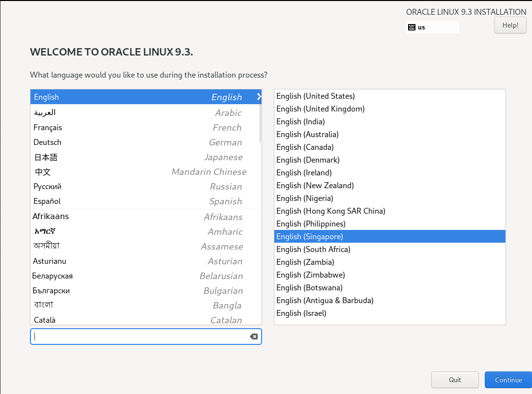Image resolution: width=532 pixels, height=394 pixels.
Task: Select Arabic language row
Action: click(x=146, y=112)
